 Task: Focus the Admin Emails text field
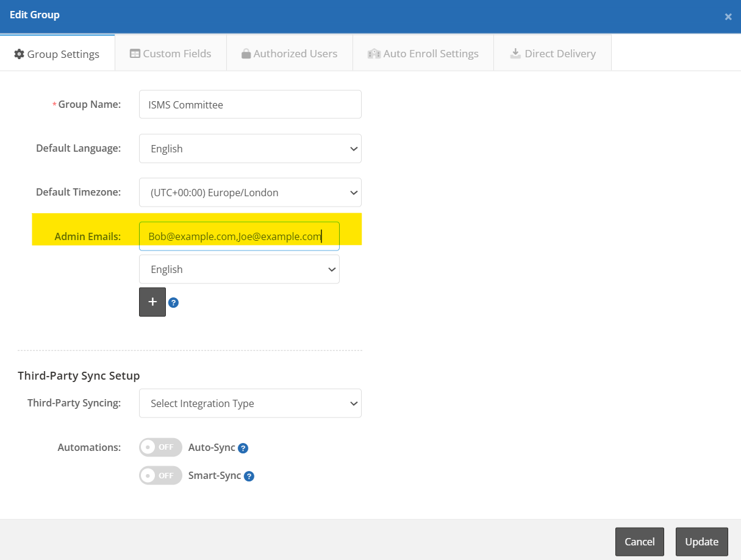click(x=239, y=236)
